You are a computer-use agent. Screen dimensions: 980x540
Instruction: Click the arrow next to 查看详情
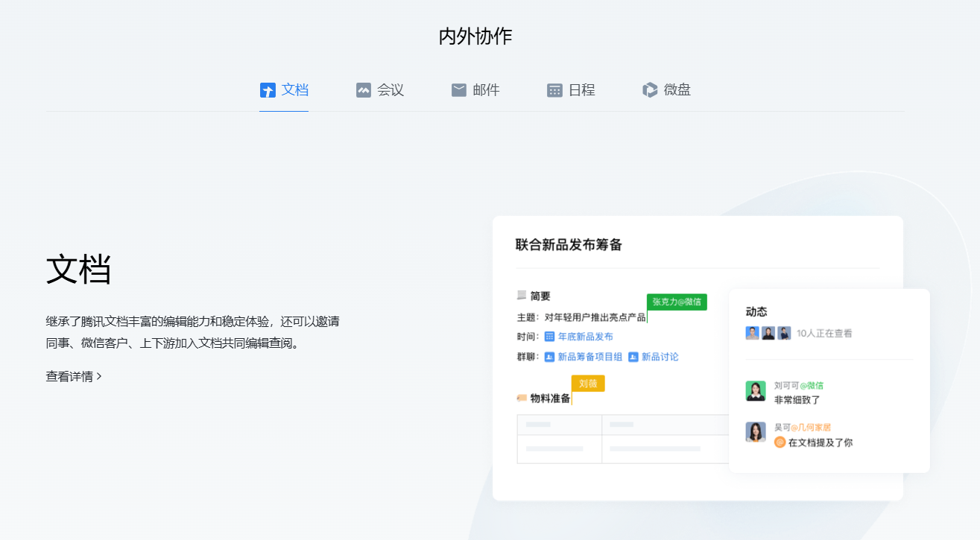(99, 376)
